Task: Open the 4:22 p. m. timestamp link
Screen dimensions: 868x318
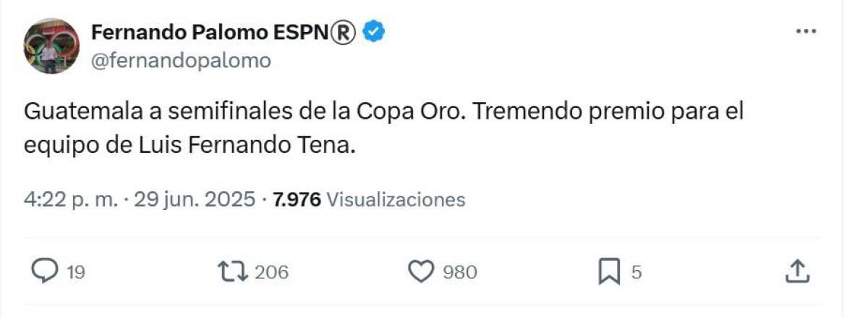Action: (x=70, y=199)
